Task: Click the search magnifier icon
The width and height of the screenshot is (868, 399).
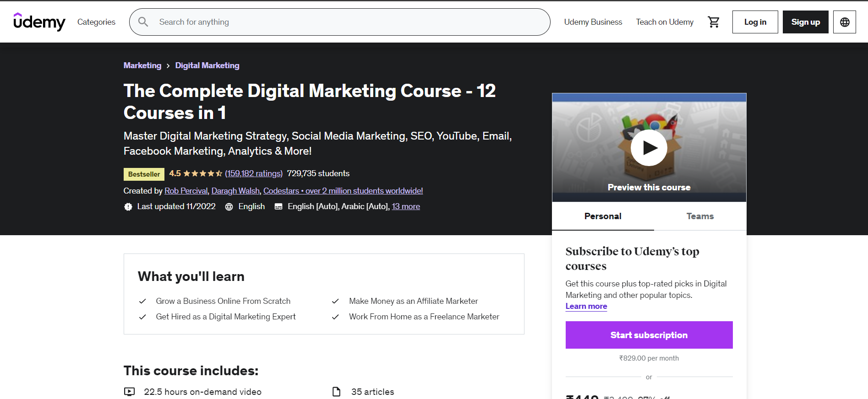Action: (143, 22)
